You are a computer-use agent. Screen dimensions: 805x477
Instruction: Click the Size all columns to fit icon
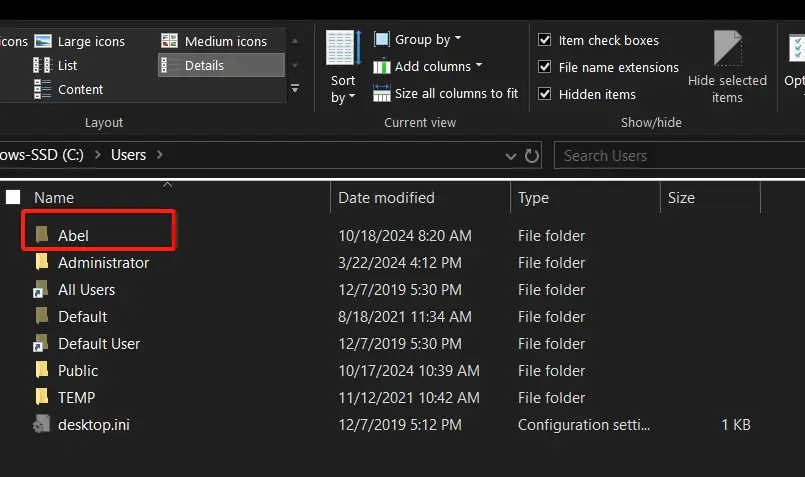pyautogui.click(x=382, y=93)
